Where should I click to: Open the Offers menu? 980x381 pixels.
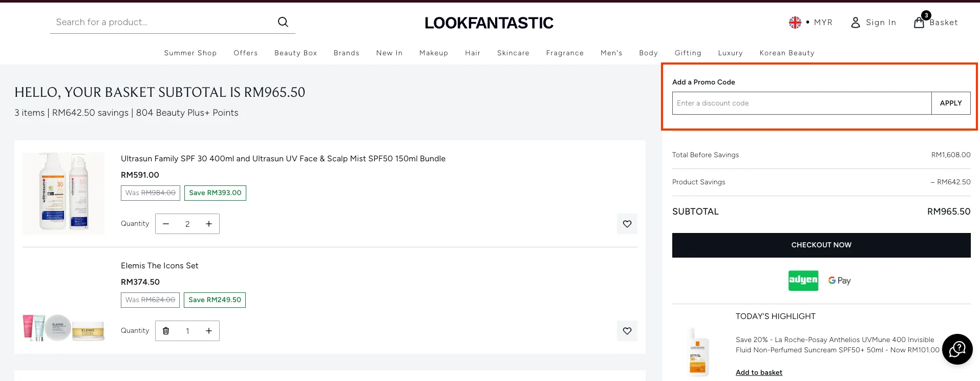pos(246,53)
